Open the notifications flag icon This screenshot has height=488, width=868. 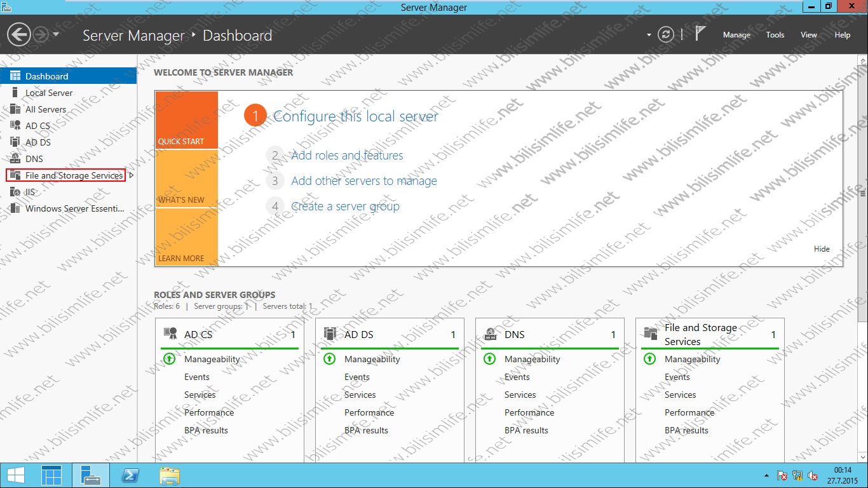[700, 34]
